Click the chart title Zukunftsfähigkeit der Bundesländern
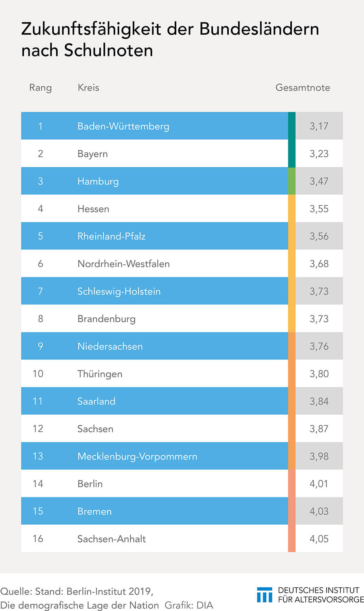This screenshot has width=364, height=611. (170, 29)
